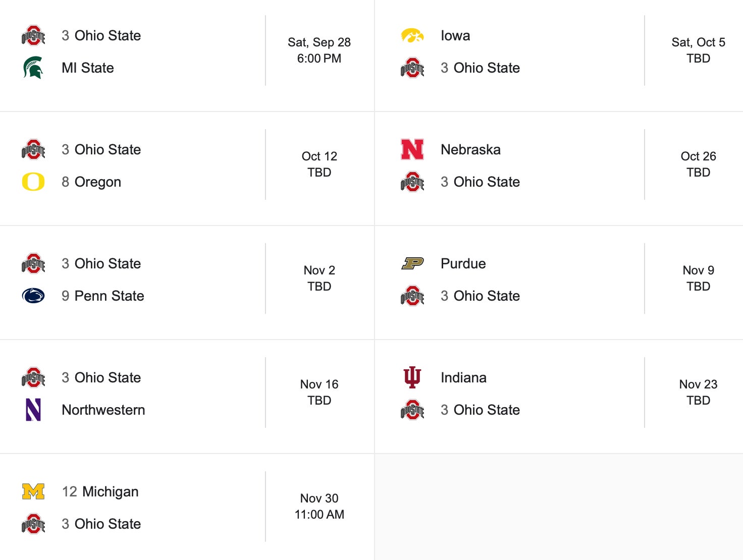Click the Michigan block M logo

pos(33,491)
